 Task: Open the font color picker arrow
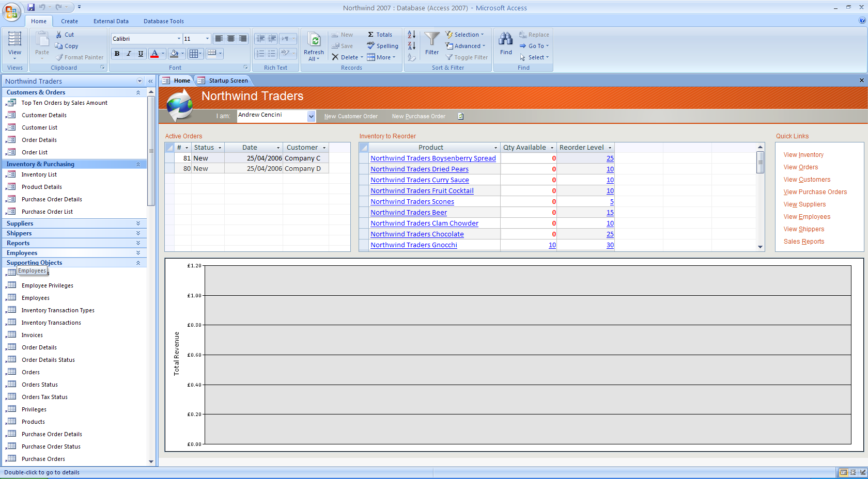coord(163,54)
